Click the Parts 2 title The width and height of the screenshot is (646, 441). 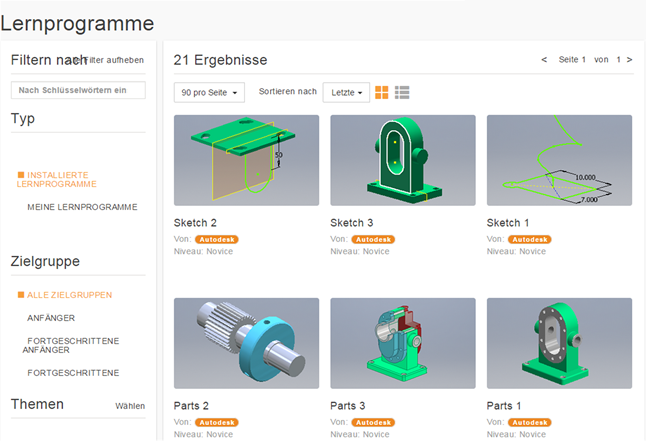191,406
